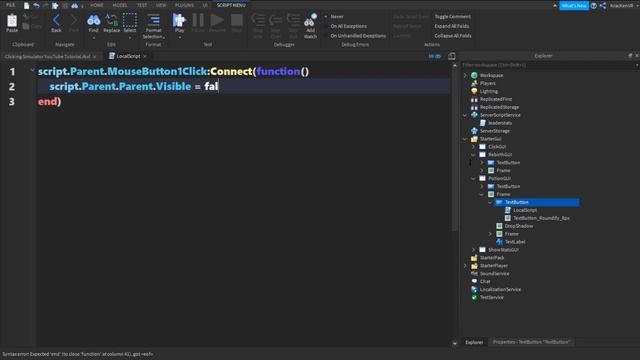Collapse the ServerScriptService node
This screenshot has height=360, width=640.
(465, 115)
